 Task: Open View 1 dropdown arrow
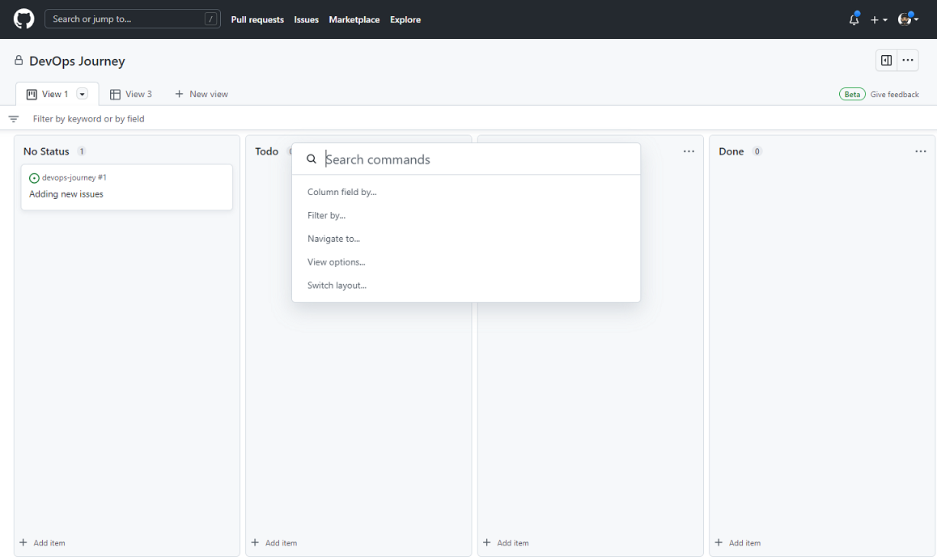(x=83, y=94)
